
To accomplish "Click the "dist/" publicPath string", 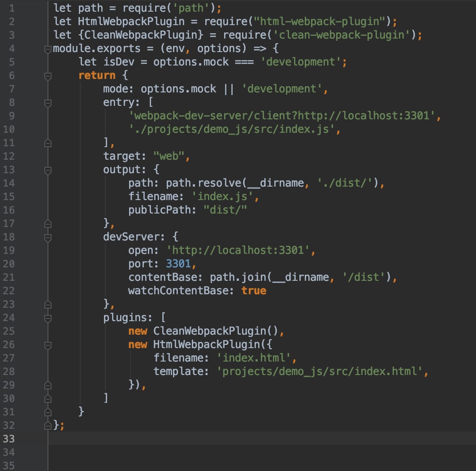I will [x=225, y=210].
